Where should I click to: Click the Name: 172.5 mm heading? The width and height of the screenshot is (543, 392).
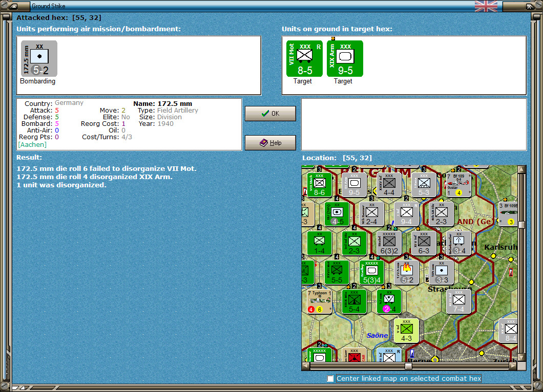click(163, 103)
